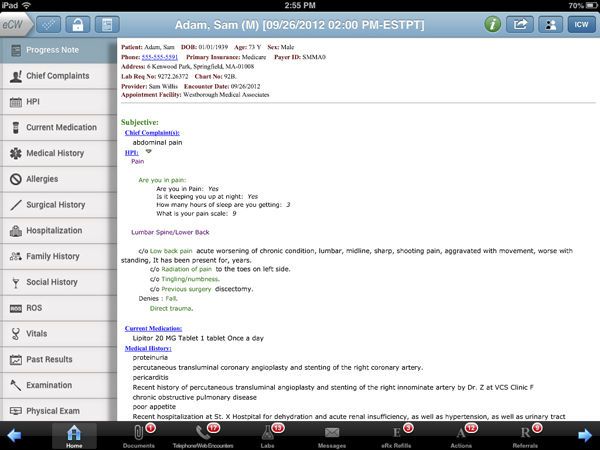Open the patient photo icon in toolbar
The width and height of the screenshot is (600, 450).
[x=550, y=23]
